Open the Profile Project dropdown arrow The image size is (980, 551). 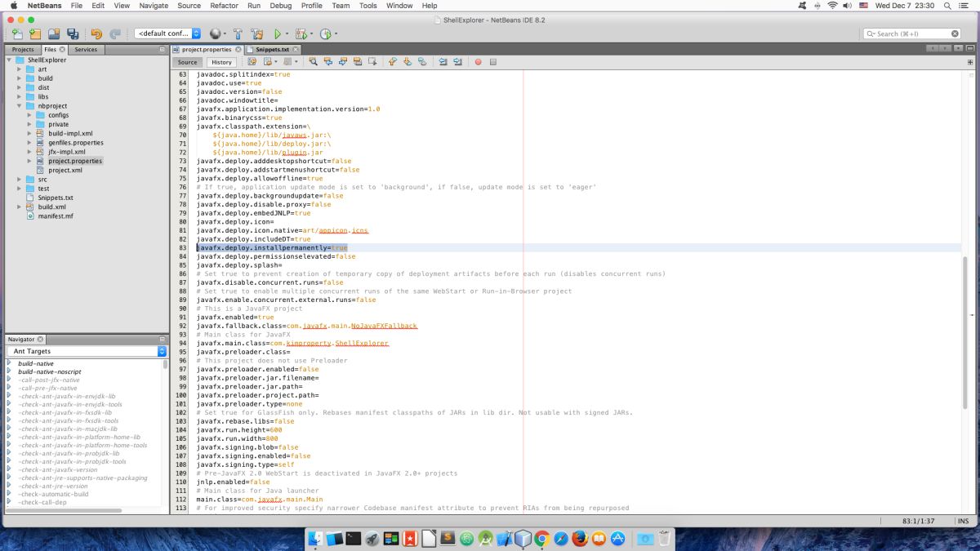click(335, 34)
